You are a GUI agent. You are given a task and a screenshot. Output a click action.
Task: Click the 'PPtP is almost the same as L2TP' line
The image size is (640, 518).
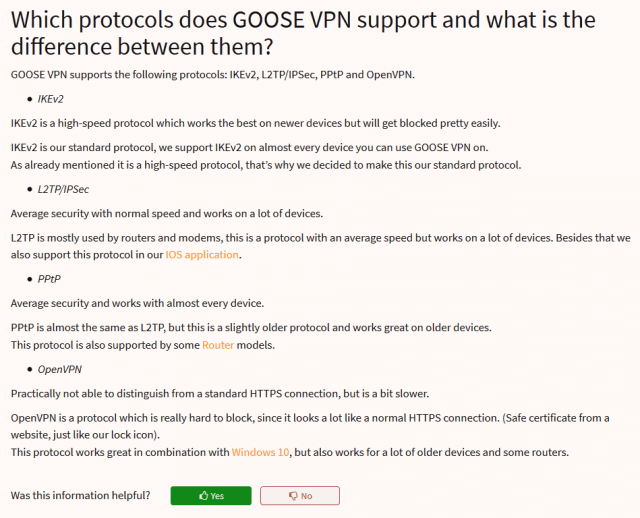[x=251, y=328]
